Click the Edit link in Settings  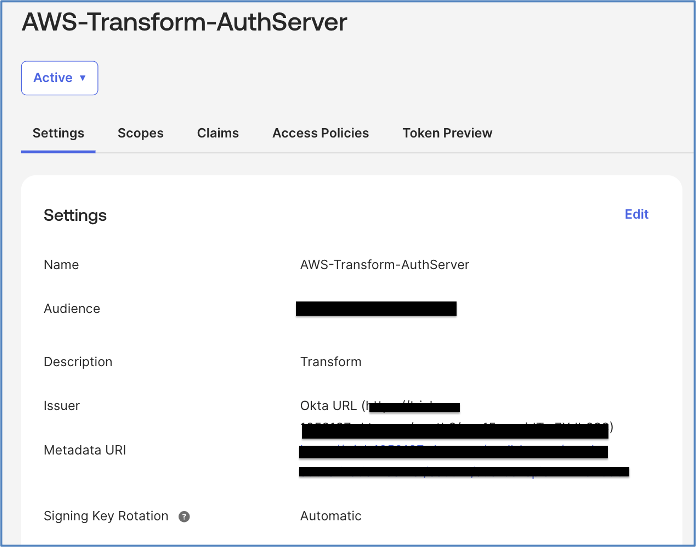coord(636,214)
